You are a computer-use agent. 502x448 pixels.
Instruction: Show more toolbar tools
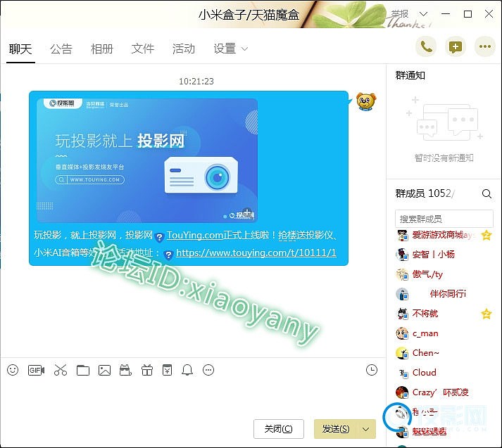[208, 371]
